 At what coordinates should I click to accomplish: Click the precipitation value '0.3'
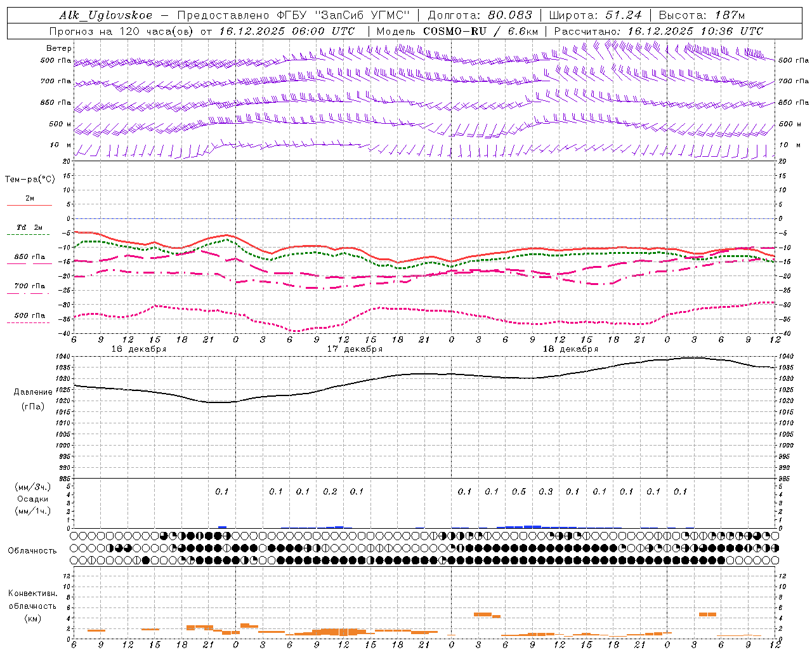tap(546, 491)
